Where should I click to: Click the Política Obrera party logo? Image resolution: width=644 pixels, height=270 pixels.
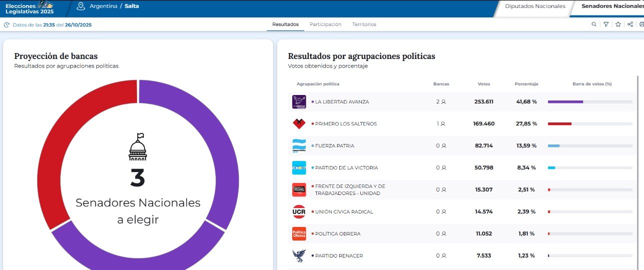[x=299, y=233]
